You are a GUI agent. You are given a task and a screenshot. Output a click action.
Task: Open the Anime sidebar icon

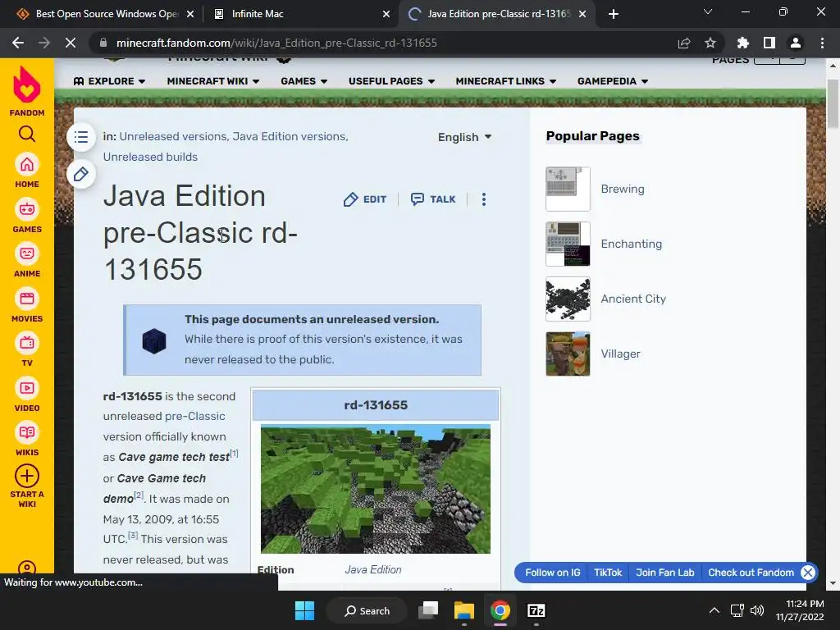pyautogui.click(x=27, y=254)
